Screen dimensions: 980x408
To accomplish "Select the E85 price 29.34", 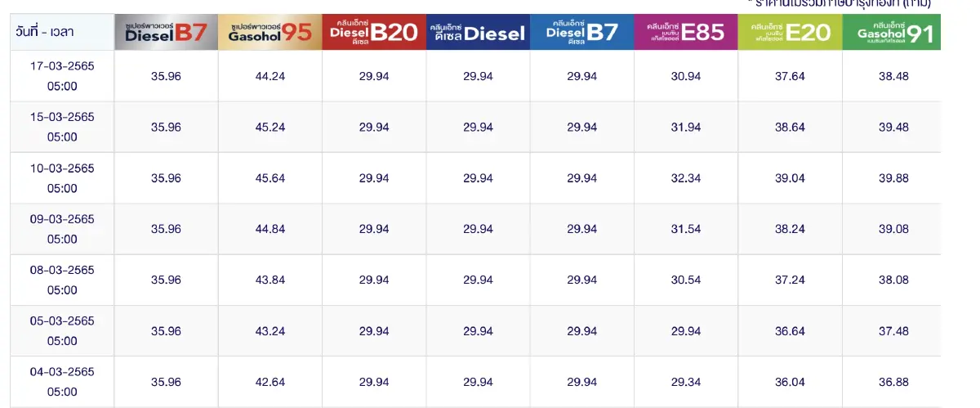I will pos(686,382).
